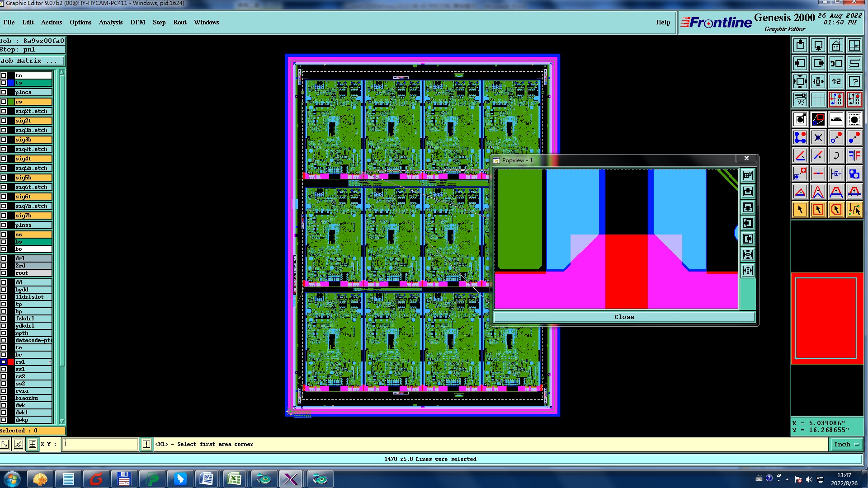Open the Analysis menu
The height and width of the screenshot is (488, 868).
pyautogui.click(x=110, y=22)
